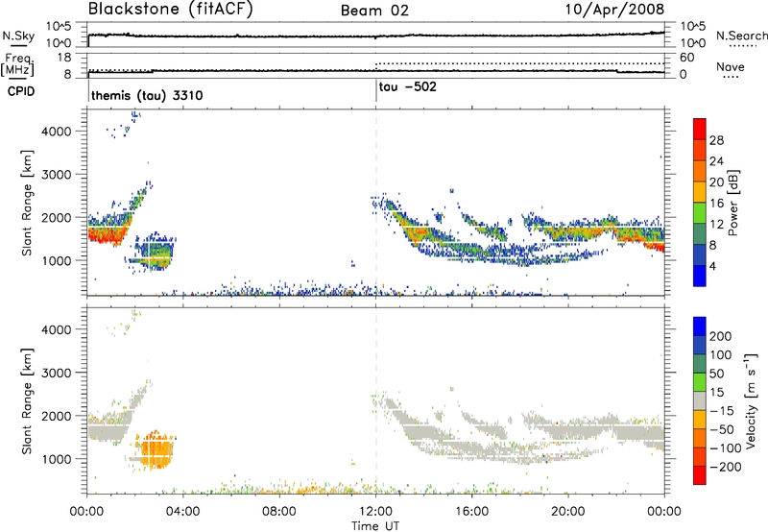768x532 pixels.
Task: Click the "Blackstone (fitACF)" plot title
Action: tap(171, 9)
